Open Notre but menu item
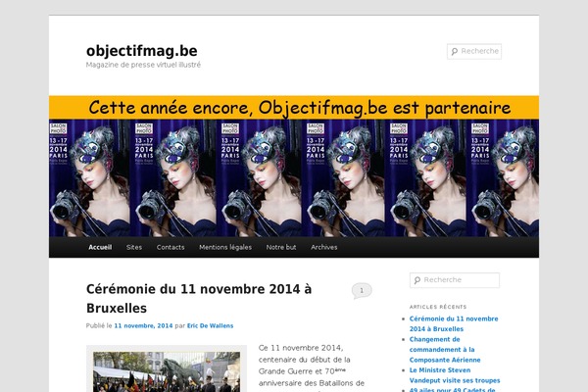The image size is (588, 392). [281, 247]
